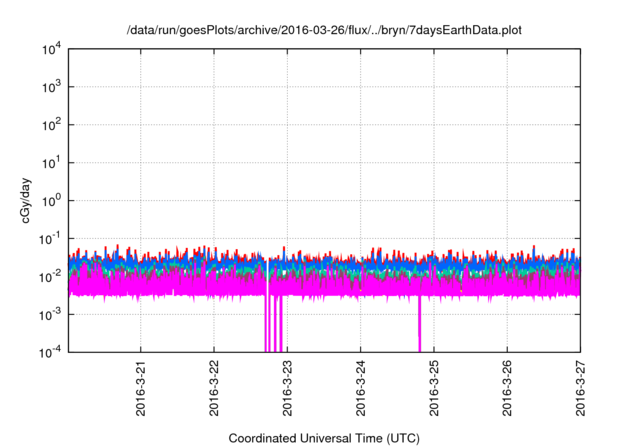This screenshot has width=640, height=448.
Task: Click the 10^-3 y-axis tick label
Action: [x=50, y=315]
